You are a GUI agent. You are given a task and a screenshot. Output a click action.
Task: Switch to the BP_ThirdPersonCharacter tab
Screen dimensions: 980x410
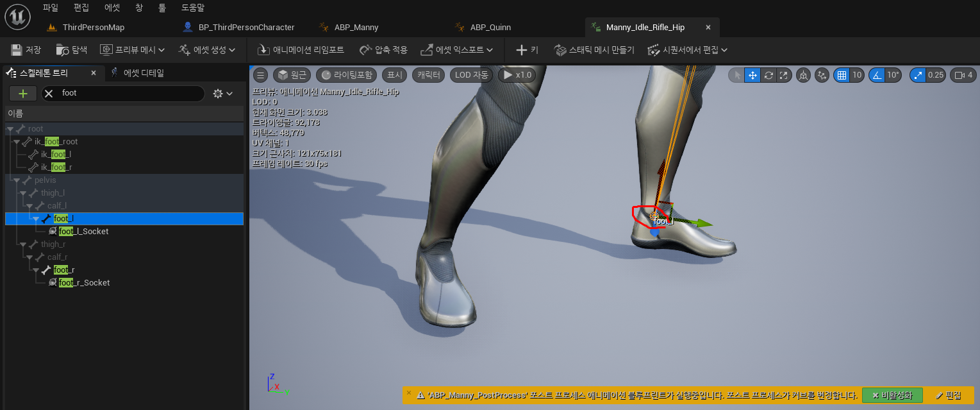point(245,27)
